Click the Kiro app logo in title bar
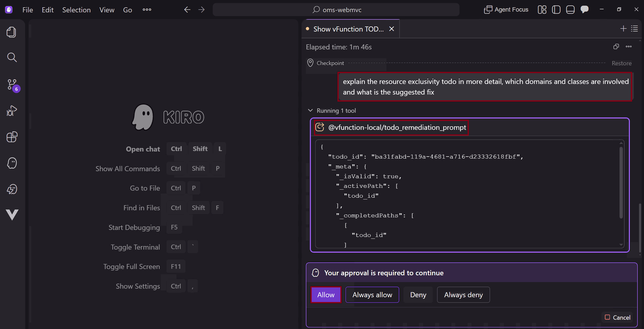The width and height of the screenshot is (644, 329). [9, 10]
